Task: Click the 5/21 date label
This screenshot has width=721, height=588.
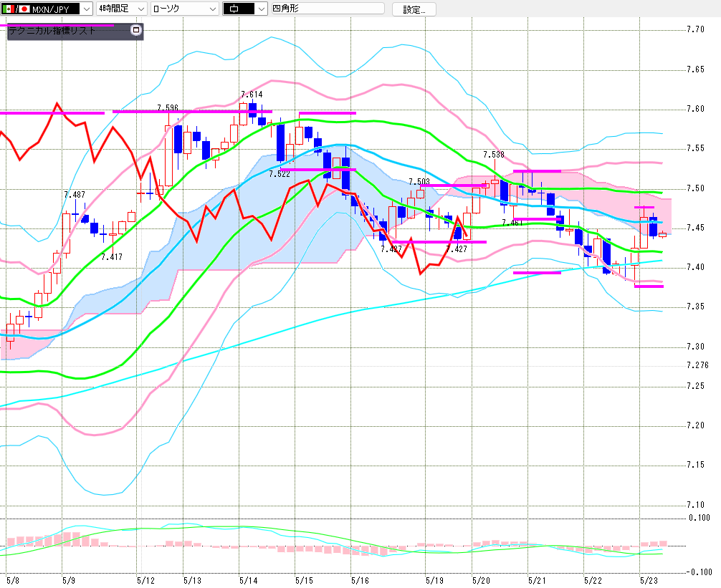Action: click(537, 581)
